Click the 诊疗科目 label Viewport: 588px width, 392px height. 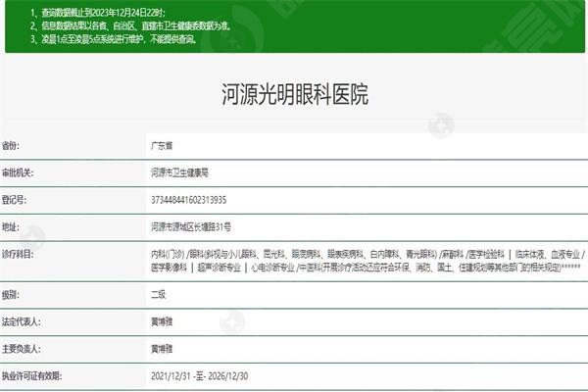click(x=18, y=255)
